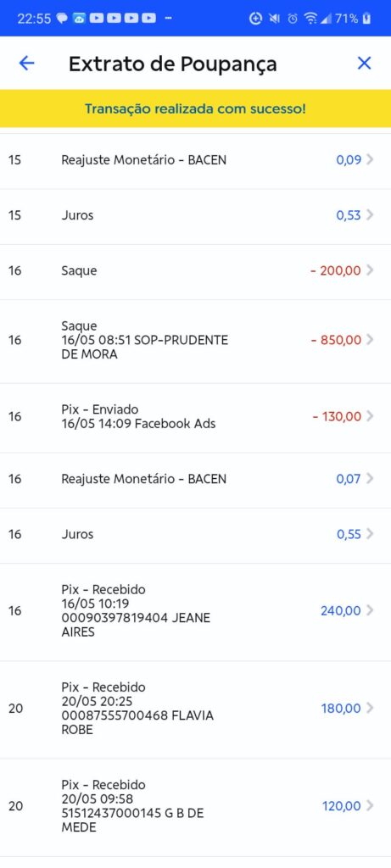Open chevron beside -130,00 Facebook Ads Pix

tap(370, 416)
